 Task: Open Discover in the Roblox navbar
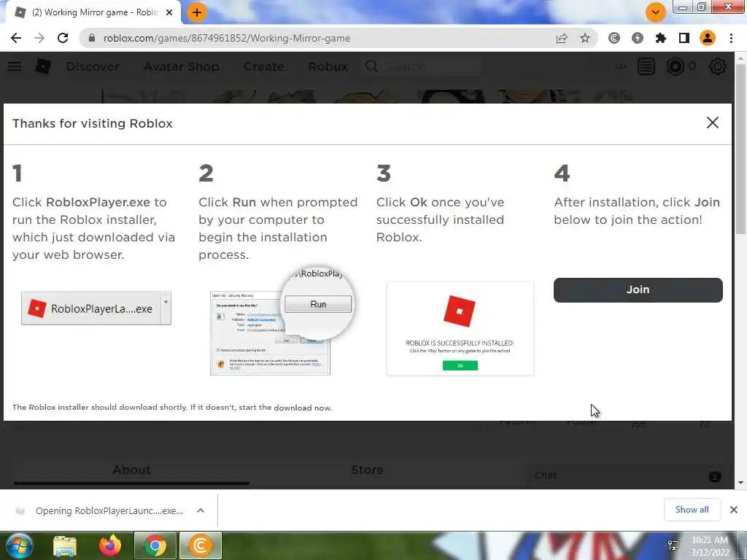click(x=93, y=66)
